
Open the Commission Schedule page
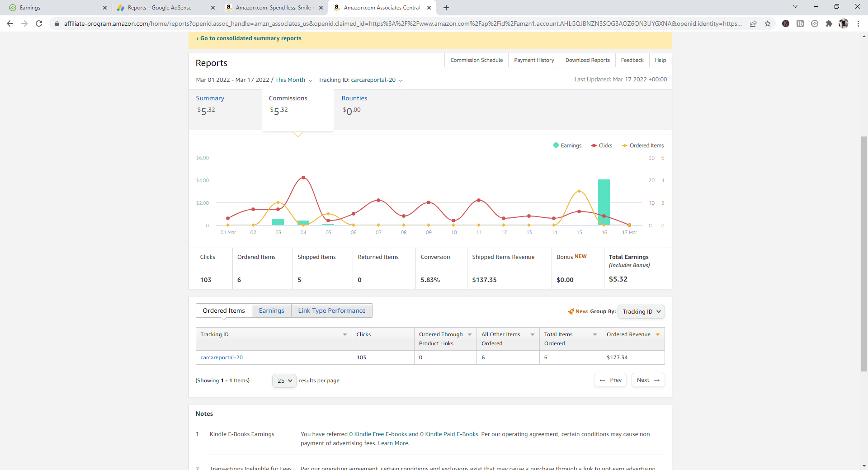476,60
